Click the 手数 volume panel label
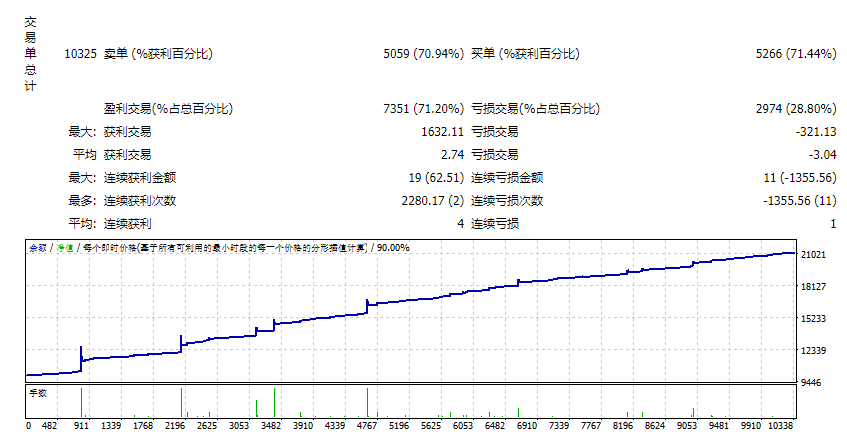Image resolution: width=847 pixels, height=439 pixels. [38, 393]
